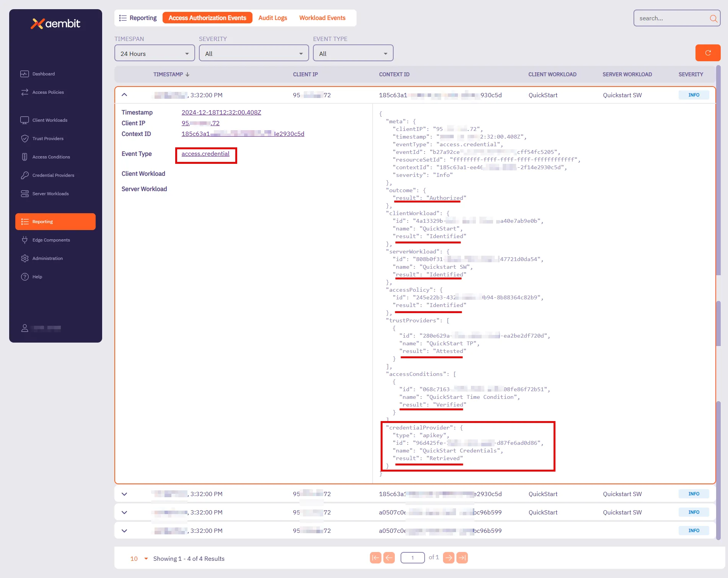Go to Trust Providers shield icon

click(x=24, y=139)
